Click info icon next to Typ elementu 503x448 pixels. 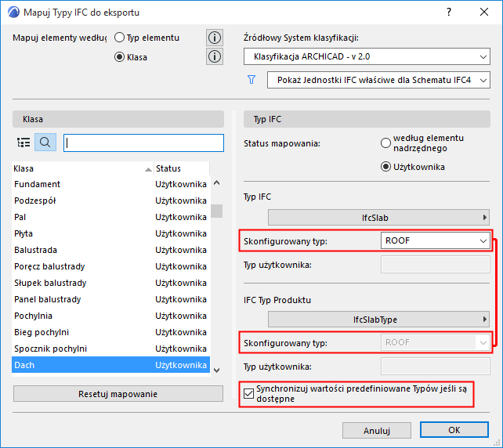214,38
